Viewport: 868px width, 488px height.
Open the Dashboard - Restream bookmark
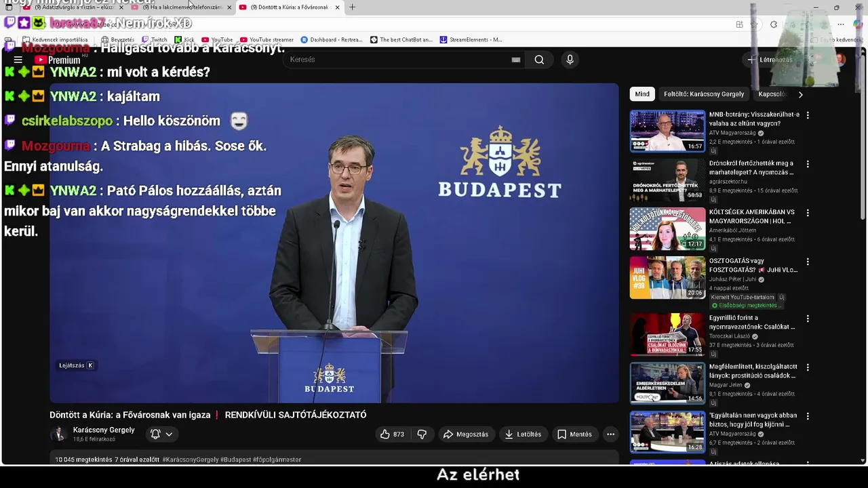tap(332, 40)
